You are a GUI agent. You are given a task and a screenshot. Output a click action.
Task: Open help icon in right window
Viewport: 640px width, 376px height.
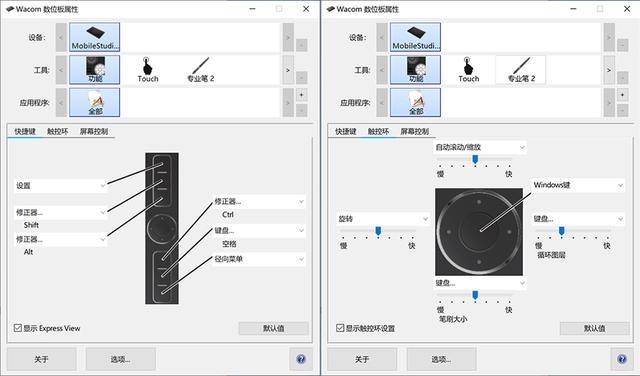(622, 359)
